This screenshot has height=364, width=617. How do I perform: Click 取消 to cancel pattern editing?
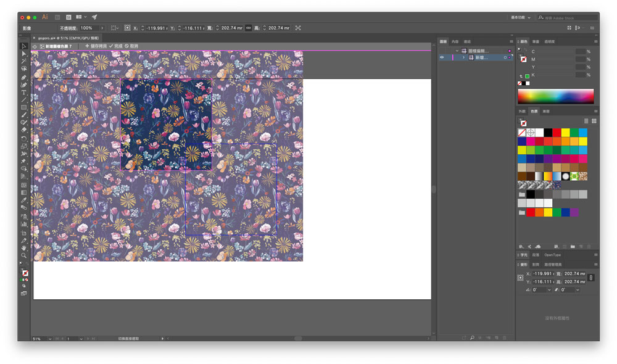(131, 46)
